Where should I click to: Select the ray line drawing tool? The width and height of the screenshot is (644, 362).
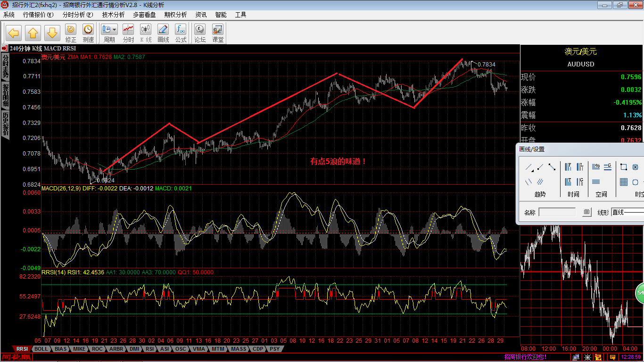pos(540,167)
